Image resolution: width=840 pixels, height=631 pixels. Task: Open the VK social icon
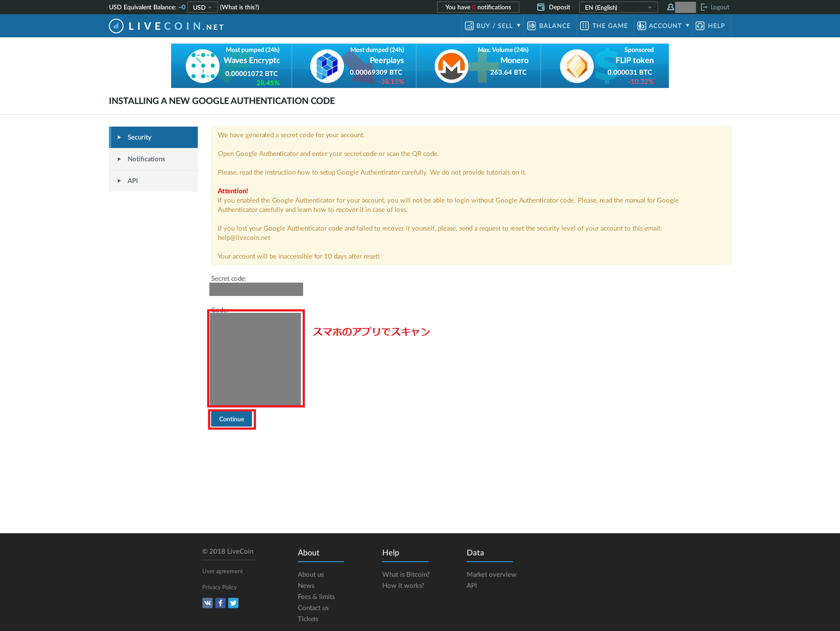208,603
